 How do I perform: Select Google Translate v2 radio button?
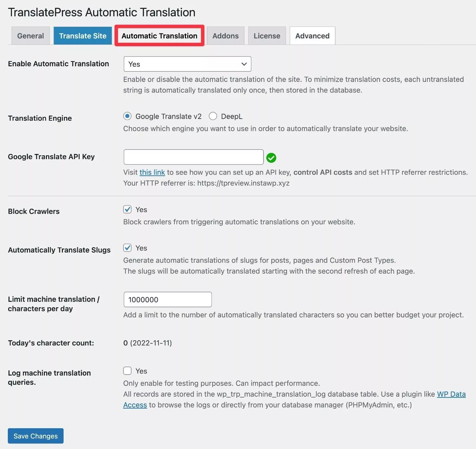click(x=128, y=116)
